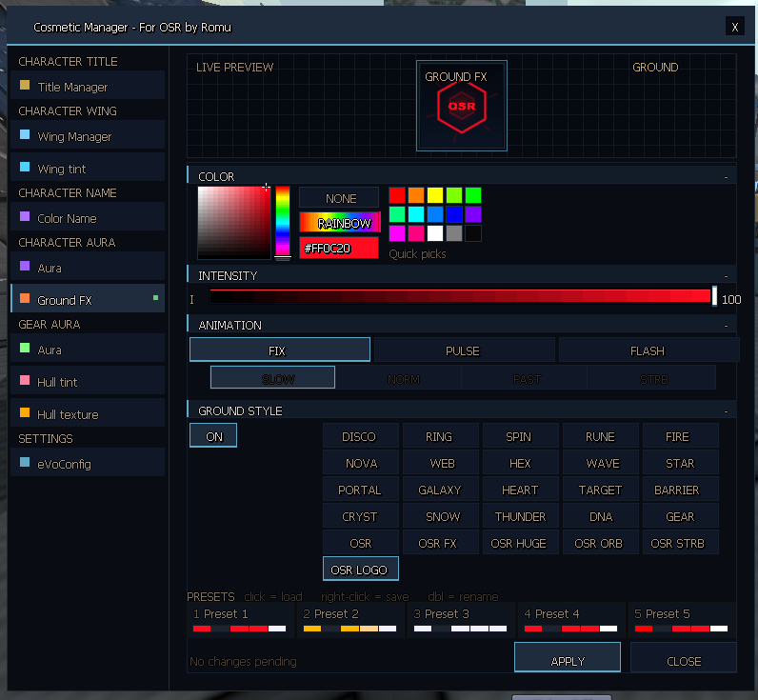Click the APPLY button

tap(568, 657)
